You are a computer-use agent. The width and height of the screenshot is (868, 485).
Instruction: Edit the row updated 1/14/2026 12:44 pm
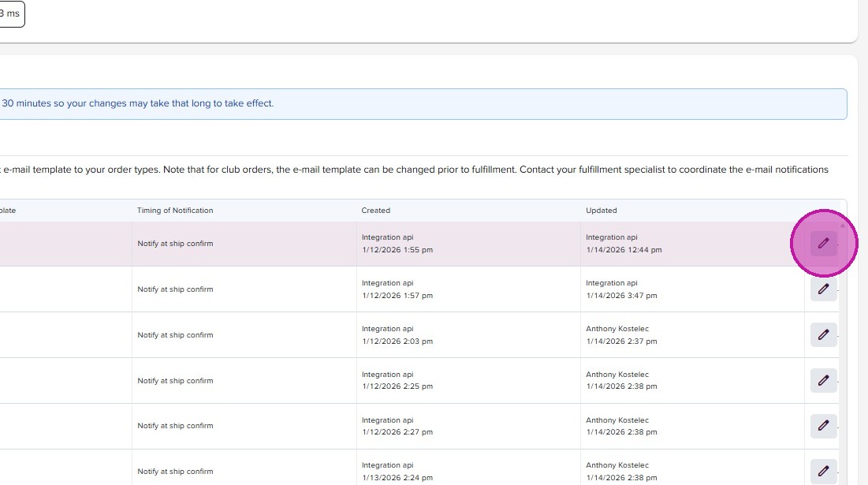click(823, 244)
